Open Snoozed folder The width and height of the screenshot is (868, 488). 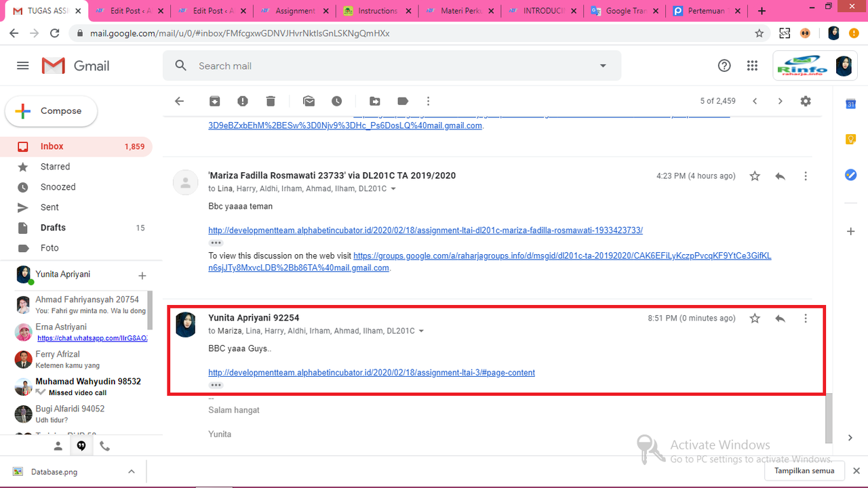coord(76,187)
